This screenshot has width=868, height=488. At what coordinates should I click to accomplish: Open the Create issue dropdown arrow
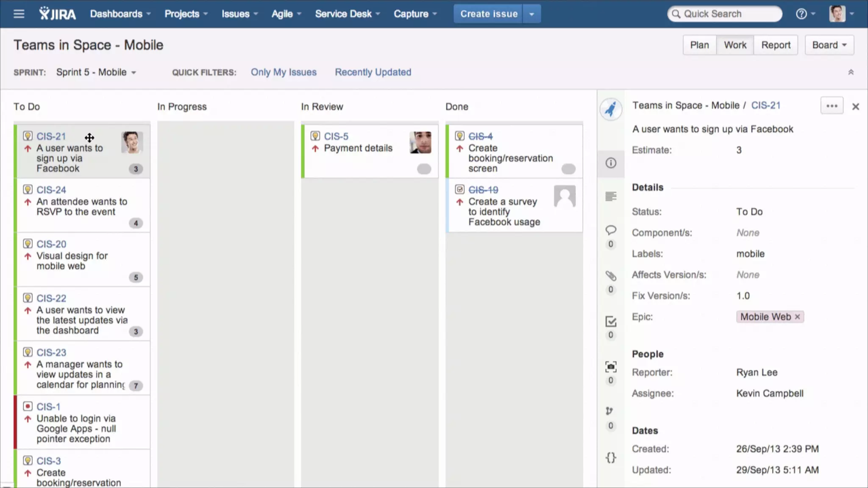click(x=531, y=14)
